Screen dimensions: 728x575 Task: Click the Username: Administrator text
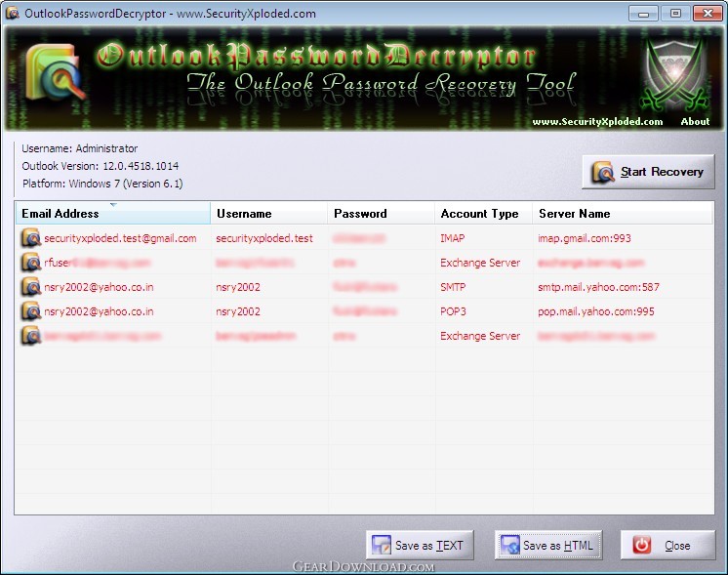tap(80, 148)
